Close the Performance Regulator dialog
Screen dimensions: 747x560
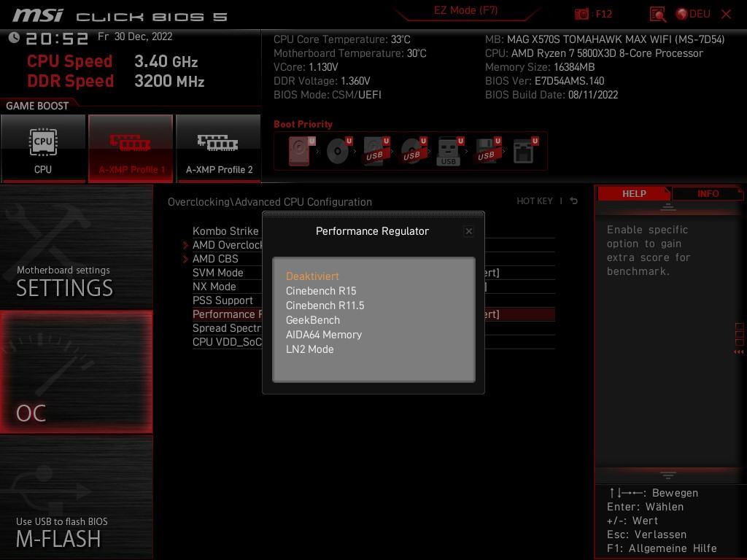click(469, 231)
